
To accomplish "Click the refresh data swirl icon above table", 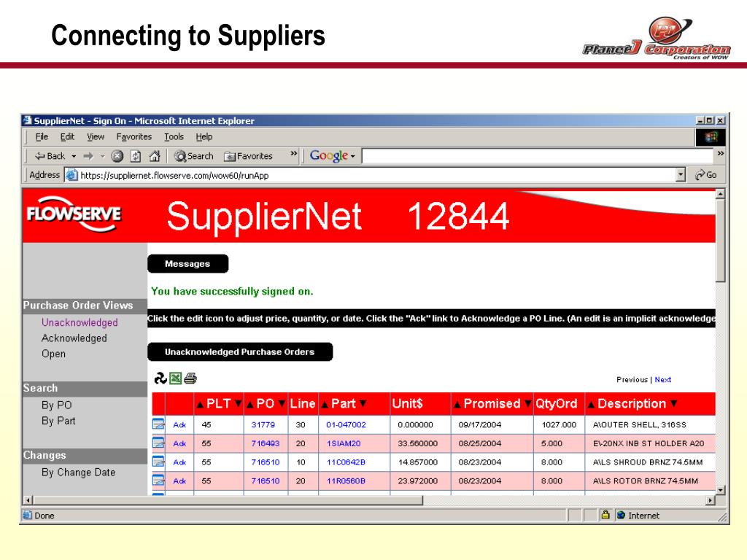I will pos(160,378).
